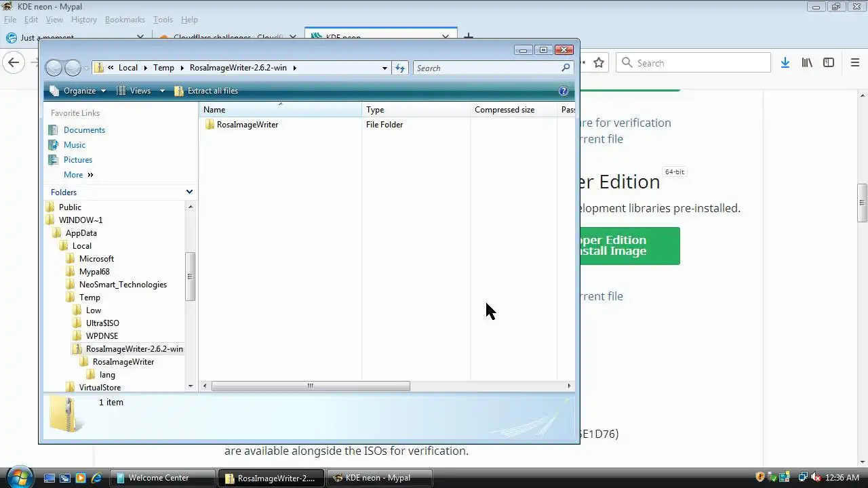Image resolution: width=868 pixels, height=488 pixels.
Task: Open the Mypal Library icon
Action: coord(807,63)
